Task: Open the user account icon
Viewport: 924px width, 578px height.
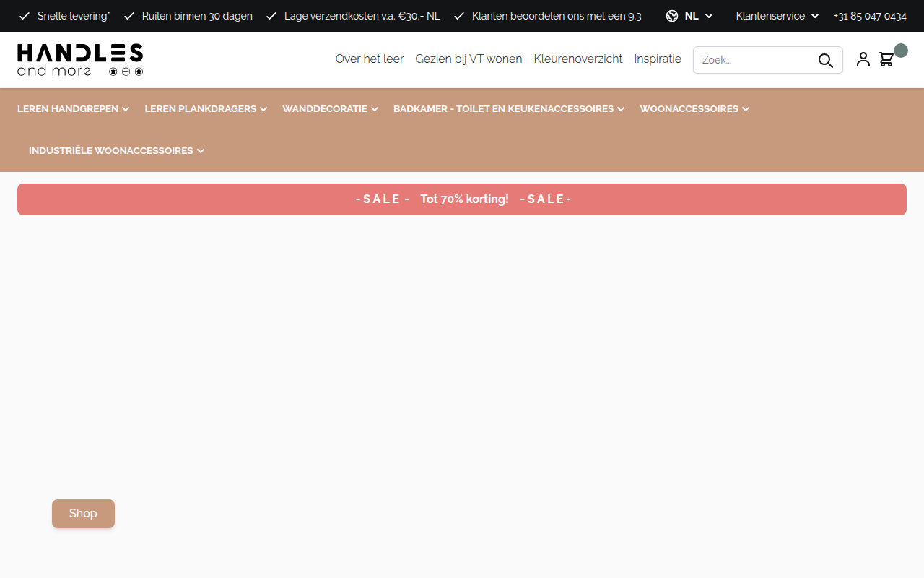Action: [863, 59]
